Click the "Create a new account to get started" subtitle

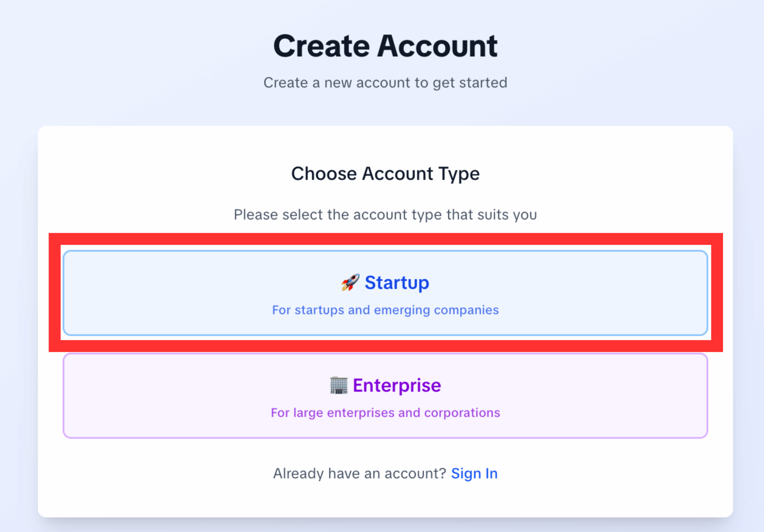[x=385, y=83]
